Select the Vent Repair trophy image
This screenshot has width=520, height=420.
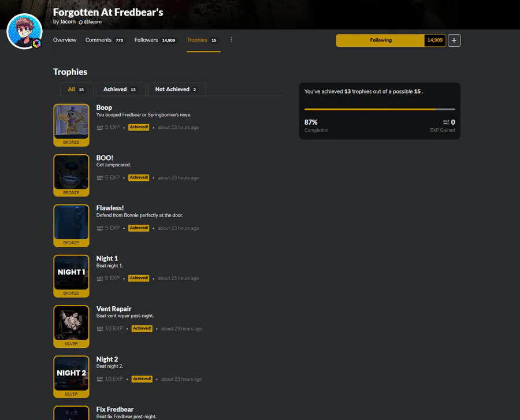pos(71,326)
